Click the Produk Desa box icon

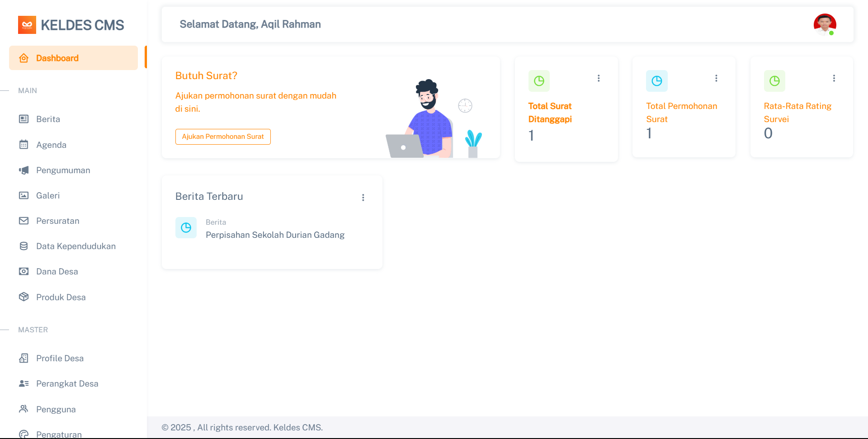click(24, 297)
